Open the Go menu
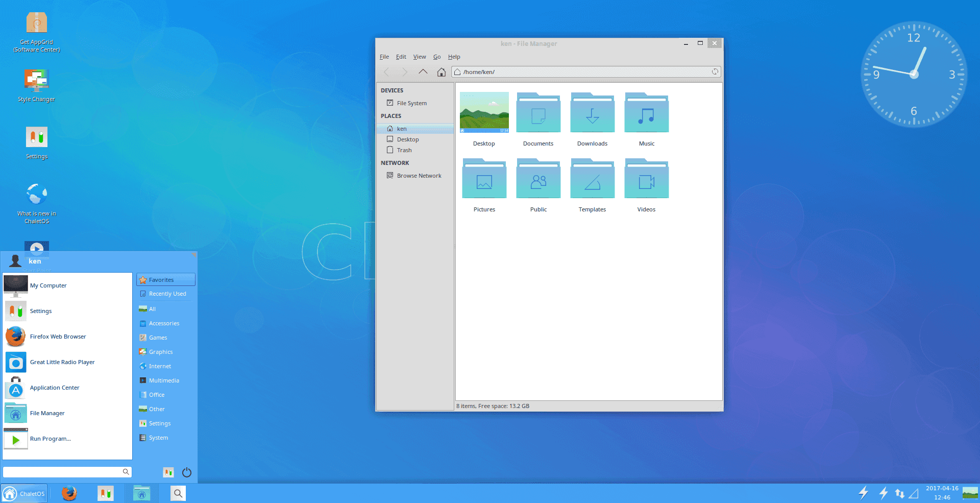980x503 pixels. [437, 57]
